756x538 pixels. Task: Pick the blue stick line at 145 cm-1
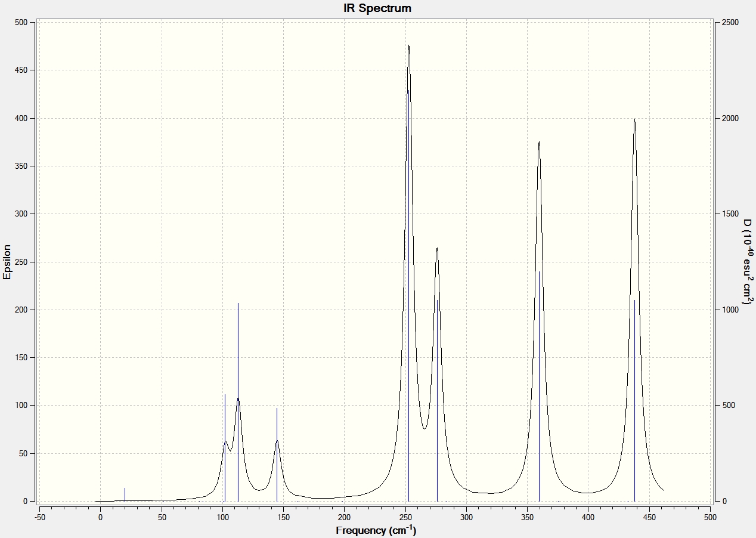pyautogui.click(x=277, y=454)
